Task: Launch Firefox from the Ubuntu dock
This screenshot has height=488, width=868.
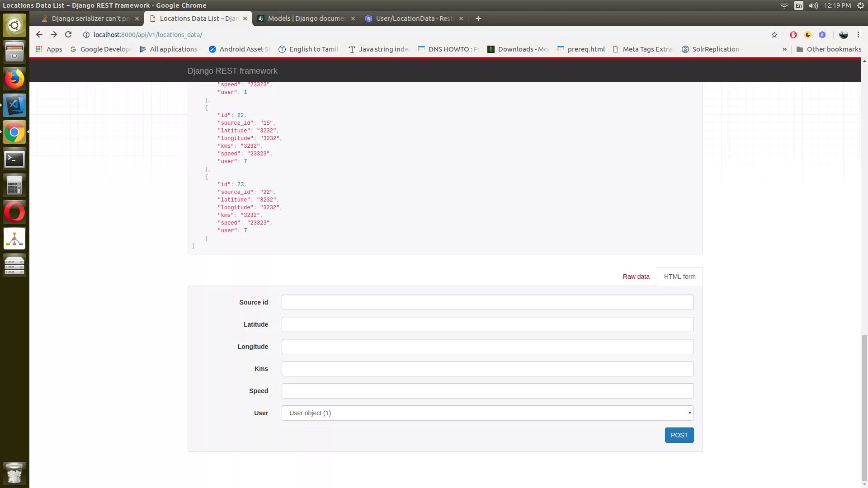Action: (14, 78)
